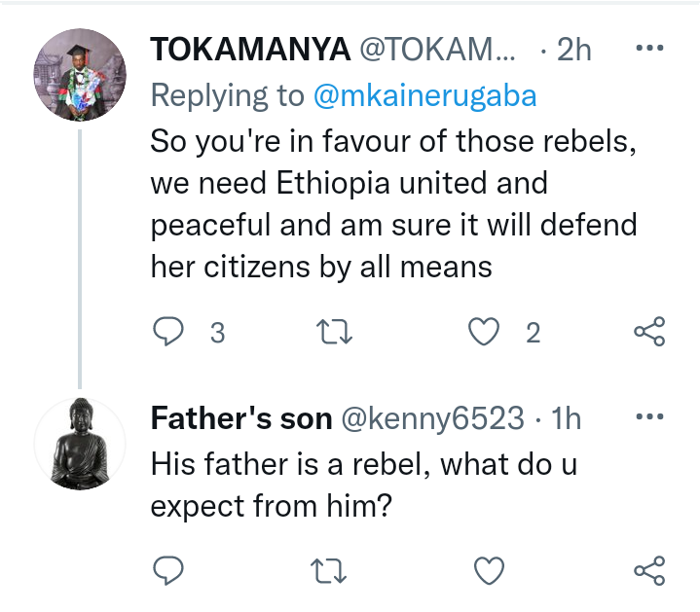Retweet the Father's son reply

(328, 571)
